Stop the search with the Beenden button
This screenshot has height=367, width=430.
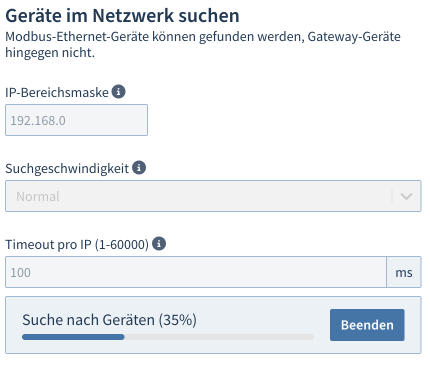(367, 325)
